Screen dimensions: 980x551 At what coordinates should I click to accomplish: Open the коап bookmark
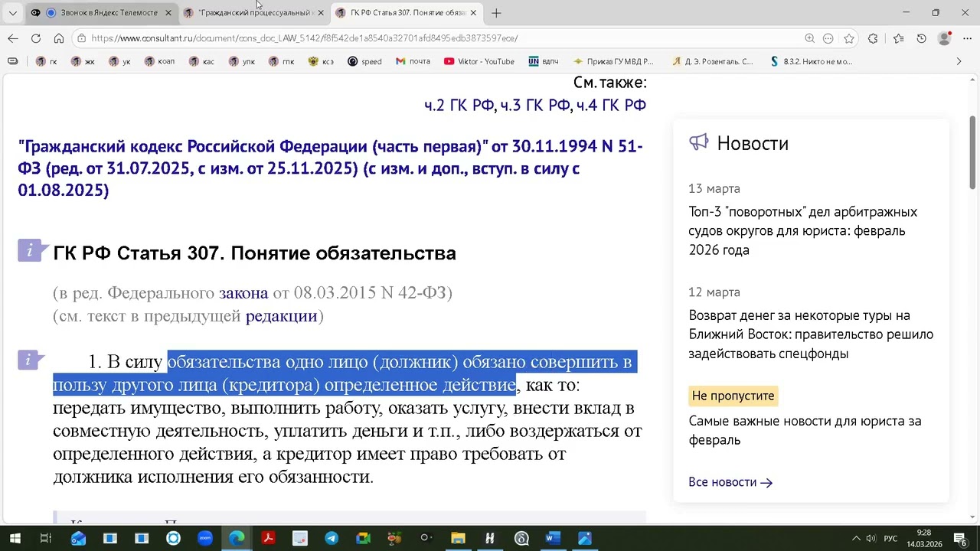[x=159, y=61]
